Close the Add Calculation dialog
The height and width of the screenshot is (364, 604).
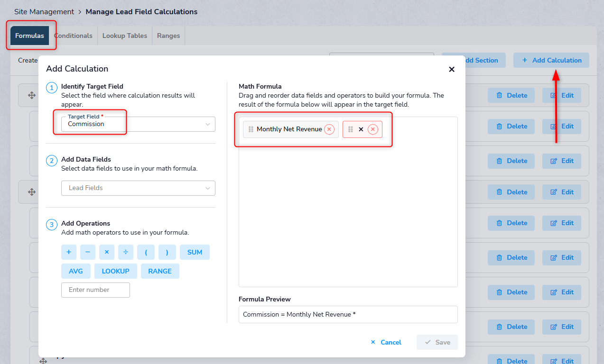(452, 69)
